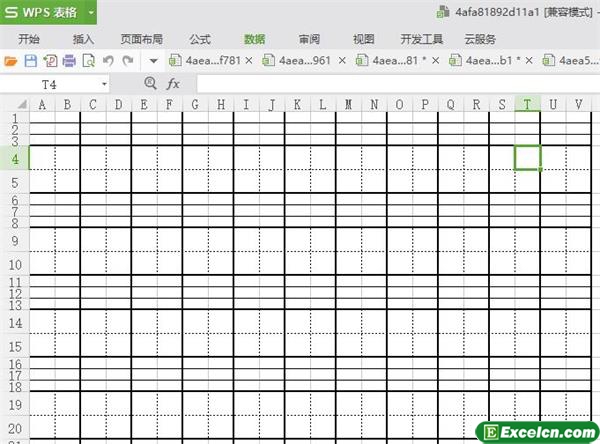Image resolution: width=600 pixels, height=444 pixels.
Task: Open the 审阅 tab
Action: pyautogui.click(x=309, y=39)
